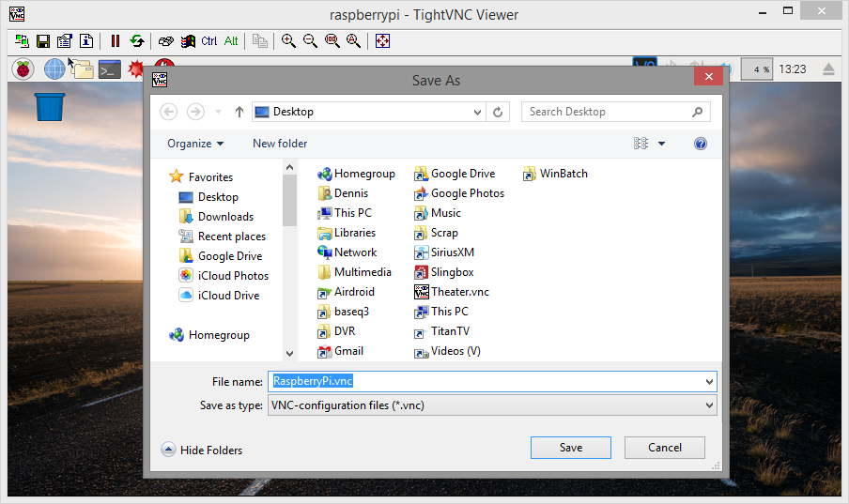Image resolution: width=849 pixels, height=504 pixels.
Task: Click the Save session floppy disk icon
Action: [x=43, y=41]
